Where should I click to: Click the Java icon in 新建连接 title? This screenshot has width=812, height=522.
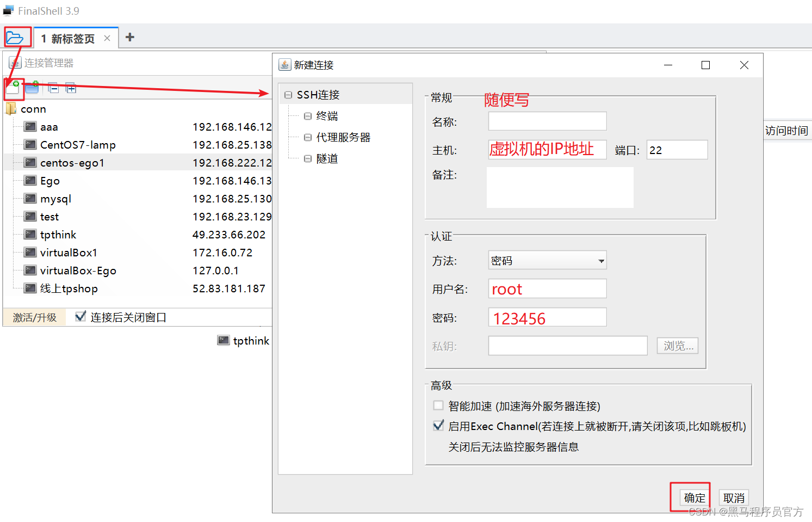pos(285,65)
